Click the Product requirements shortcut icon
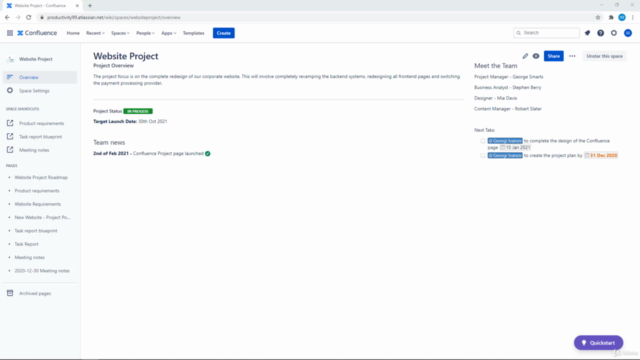640x360 pixels. pos(10,123)
